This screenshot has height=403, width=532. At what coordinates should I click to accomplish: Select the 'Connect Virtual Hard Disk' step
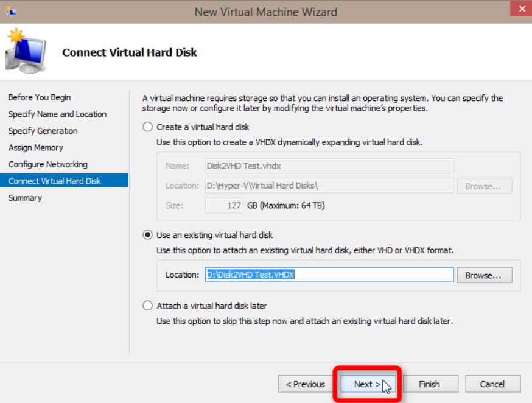click(64, 180)
